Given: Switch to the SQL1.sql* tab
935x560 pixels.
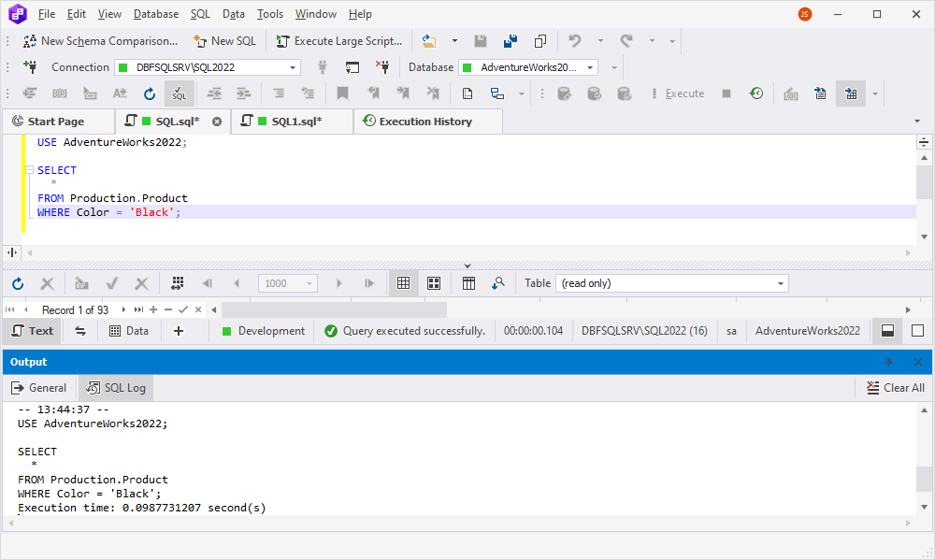Looking at the screenshot, I should tap(292, 122).
